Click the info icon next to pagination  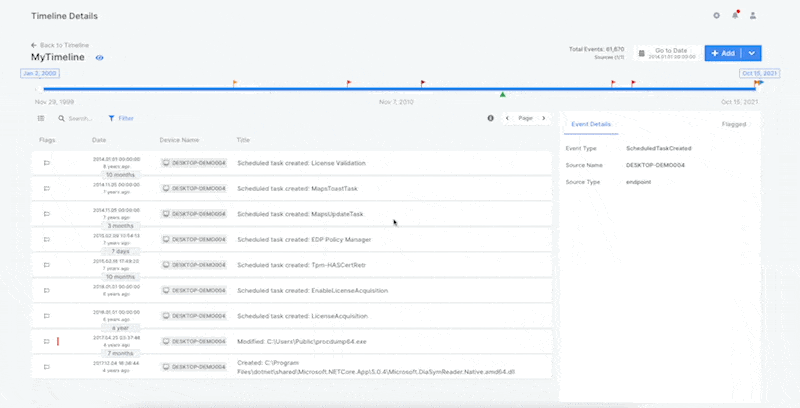tap(490, 118)
